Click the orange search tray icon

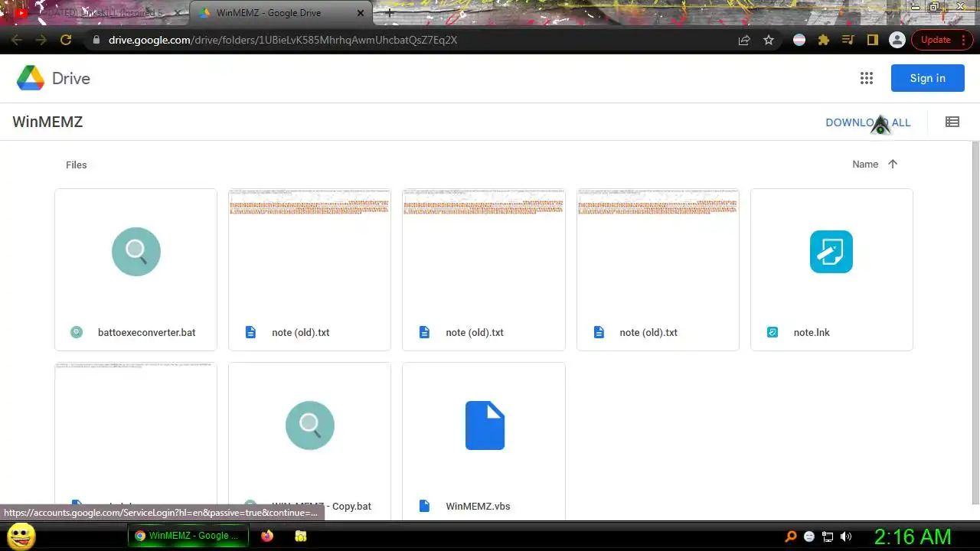click(x=791, y=536)
